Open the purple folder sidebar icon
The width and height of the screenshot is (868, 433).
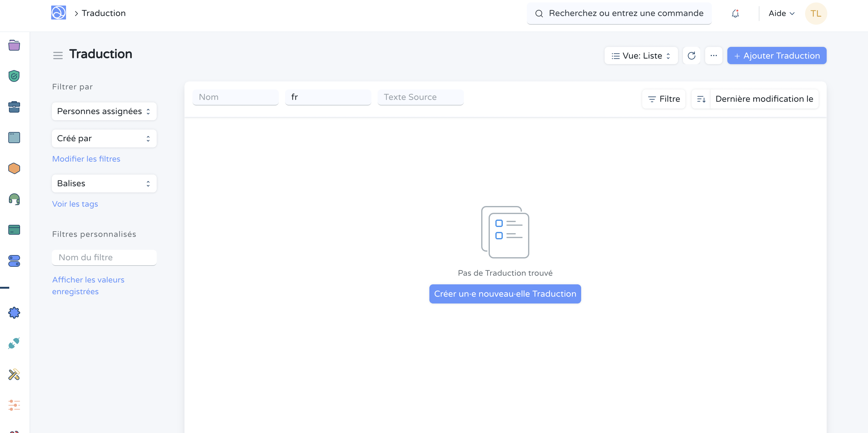(14, 45)
